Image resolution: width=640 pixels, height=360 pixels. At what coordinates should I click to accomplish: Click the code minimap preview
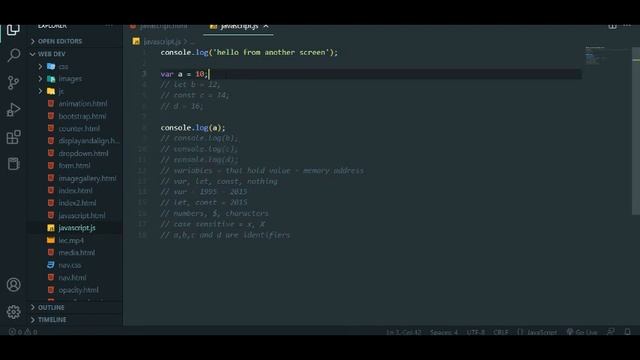click(607, 56)
